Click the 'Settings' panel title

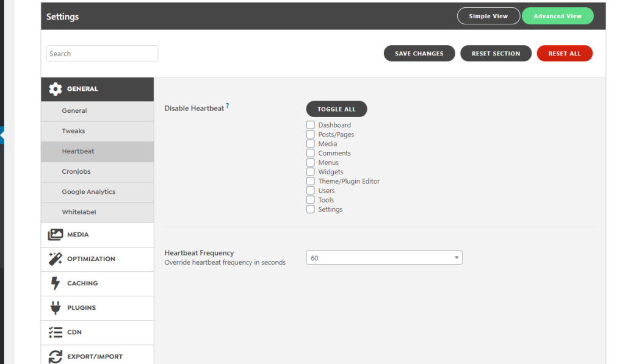[x=63, y=16]
